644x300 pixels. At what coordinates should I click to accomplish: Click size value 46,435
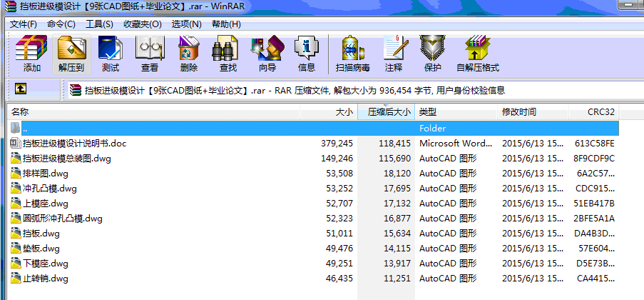click(339, 278)
